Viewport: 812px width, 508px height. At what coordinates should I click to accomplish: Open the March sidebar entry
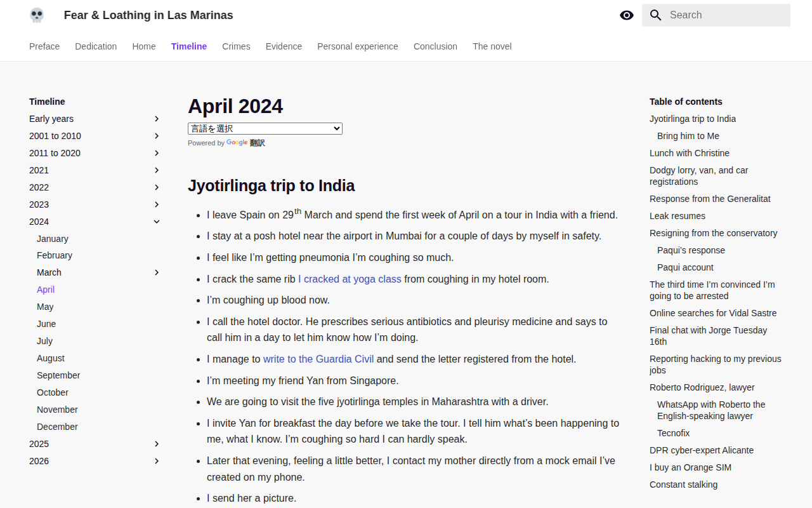click(x=49, y=272)
